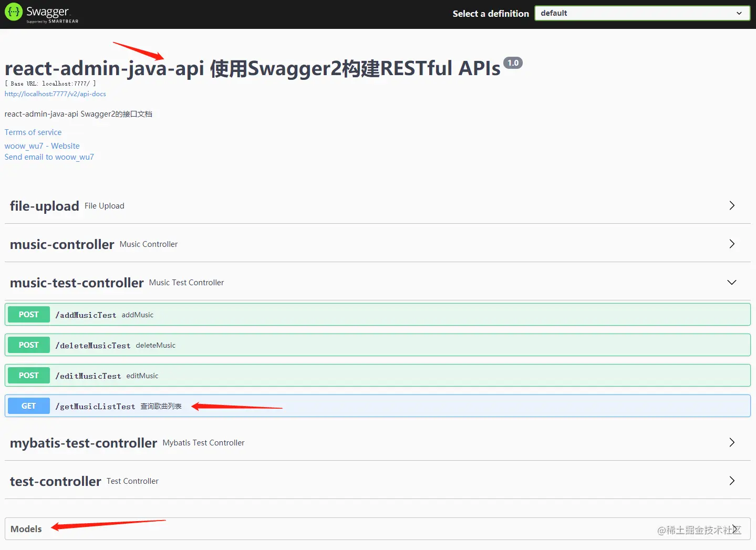This screenshot has width=756, height=550.
Task: Collapse the music-test-controller section chevron
Action: click(x=732, y=282)
